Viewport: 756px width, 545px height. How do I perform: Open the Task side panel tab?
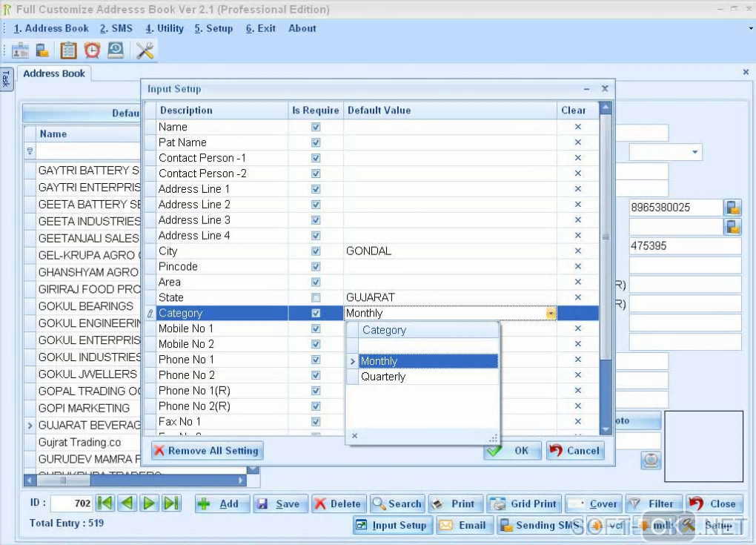point(6,79)
